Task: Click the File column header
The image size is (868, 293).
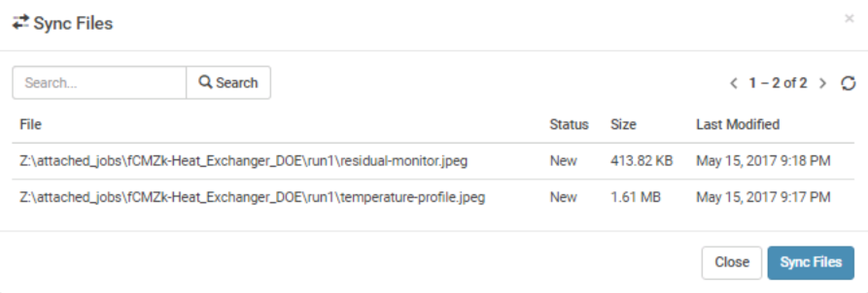Action: click(31, 125)
